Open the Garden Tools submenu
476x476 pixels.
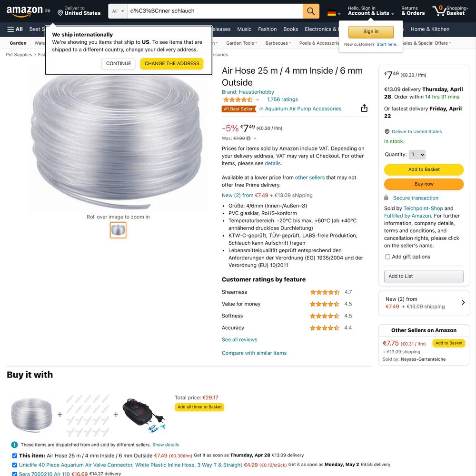click(241, 43)
